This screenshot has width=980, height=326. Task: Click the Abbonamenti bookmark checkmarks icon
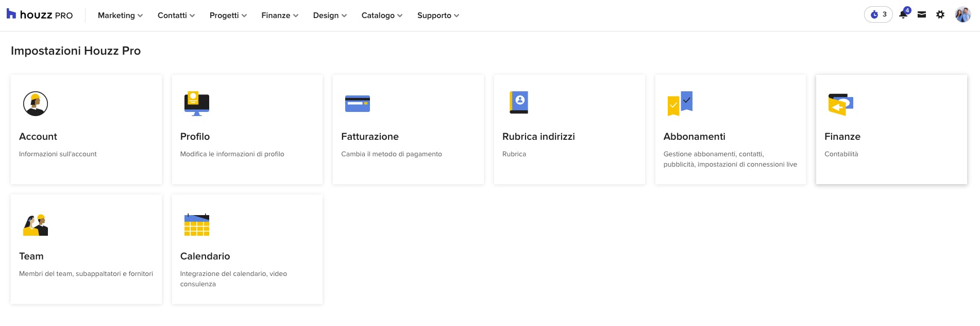680,104
